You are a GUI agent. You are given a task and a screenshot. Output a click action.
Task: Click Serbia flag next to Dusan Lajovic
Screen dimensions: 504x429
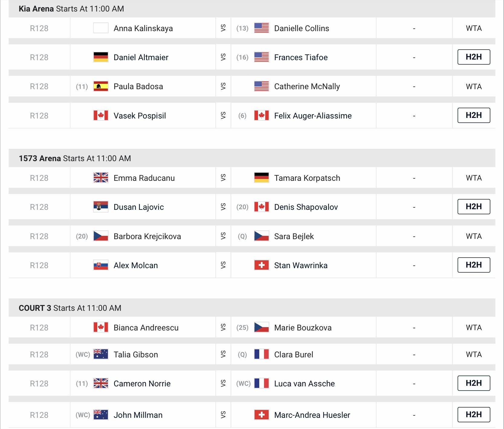pos(101,207)
